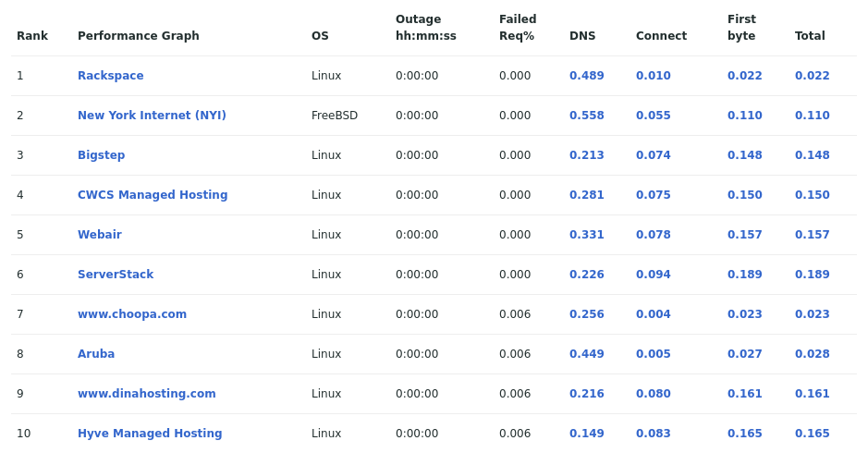Viewport: 868px width, 453px height.
Task: Open the www.dinahosting.com link
Action: (147, 394)
